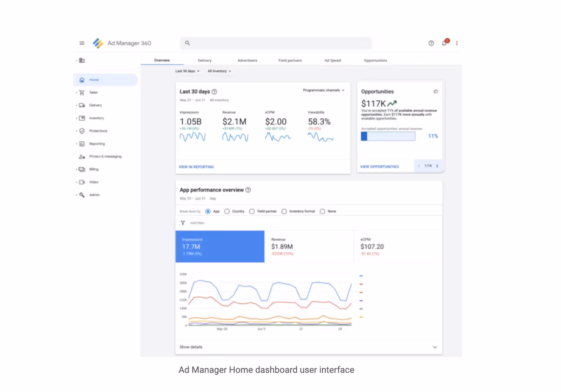The image size is (561, 392).
Task: Click the Add filter funnel icon
Action: point(183,223)
